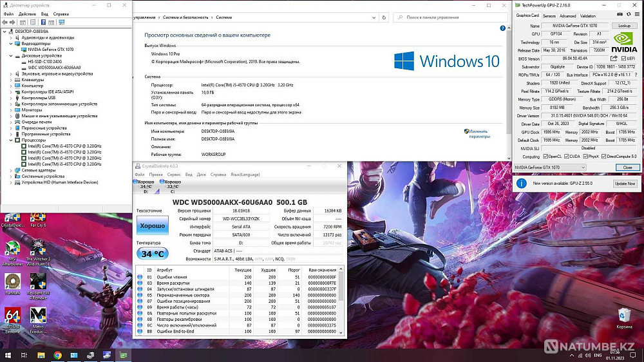Click the NVIDIA logo in GPU-Z
Image resolution: width=644 pixels, height=362 pixels.
[x=623, y=43]
